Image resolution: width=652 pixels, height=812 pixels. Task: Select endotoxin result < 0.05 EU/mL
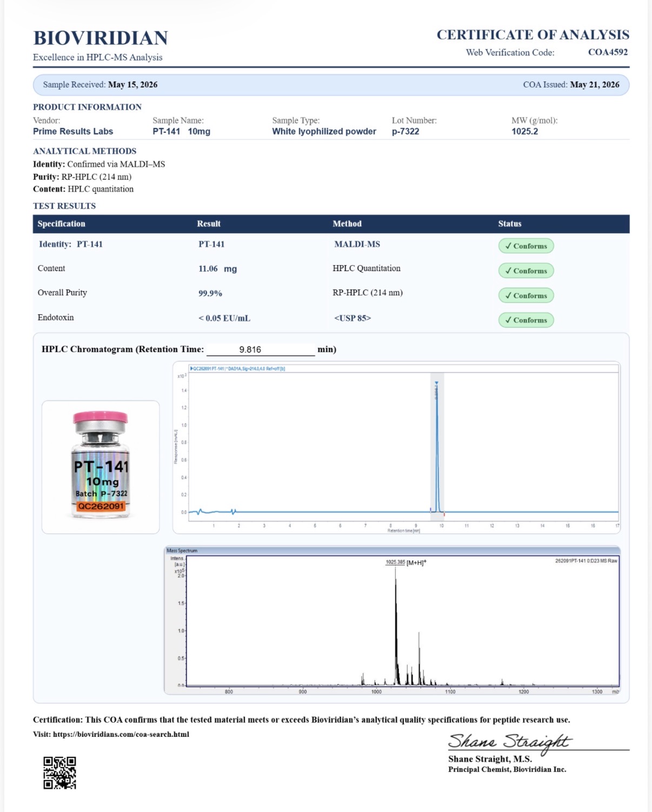(224, 318)
